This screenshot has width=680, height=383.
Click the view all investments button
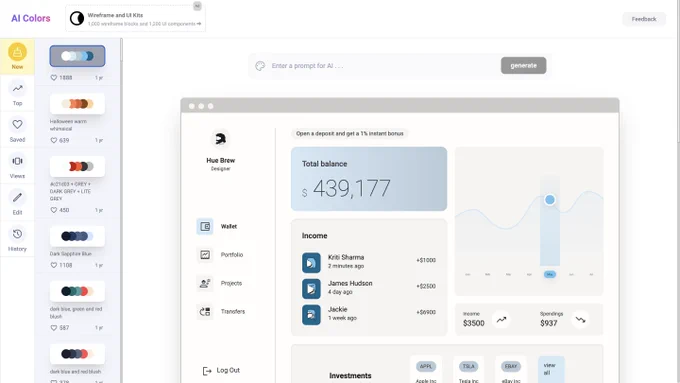pos(551,369)
